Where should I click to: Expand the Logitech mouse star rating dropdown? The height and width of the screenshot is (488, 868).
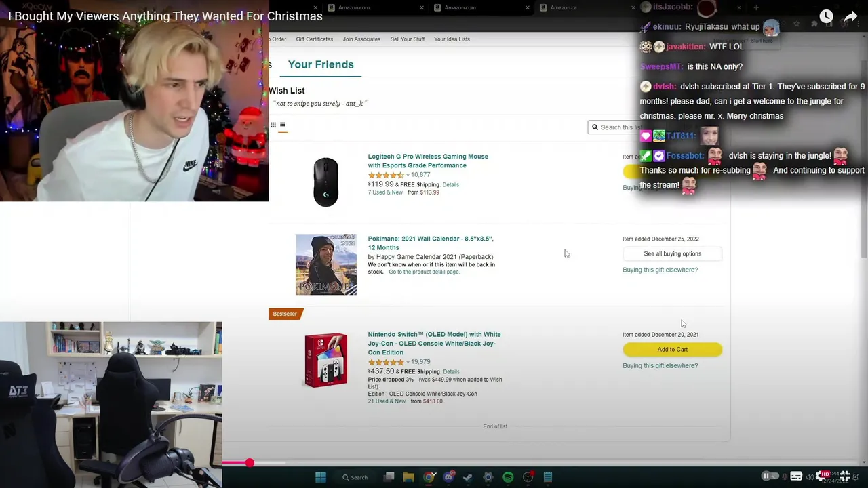pyautogui.click(x=408, y=175)
